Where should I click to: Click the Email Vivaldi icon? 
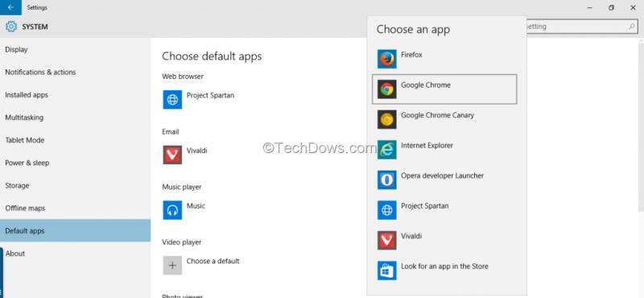[x=172, y=155]
